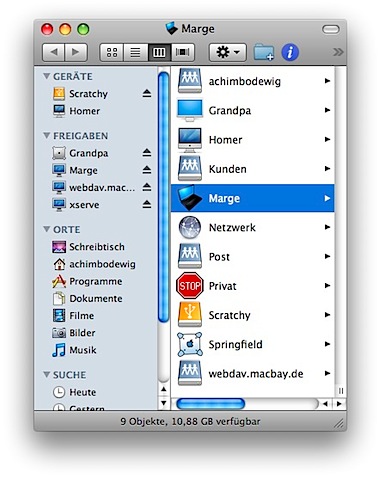Collapse the GERÄTE sidebar section

[47, 76]
